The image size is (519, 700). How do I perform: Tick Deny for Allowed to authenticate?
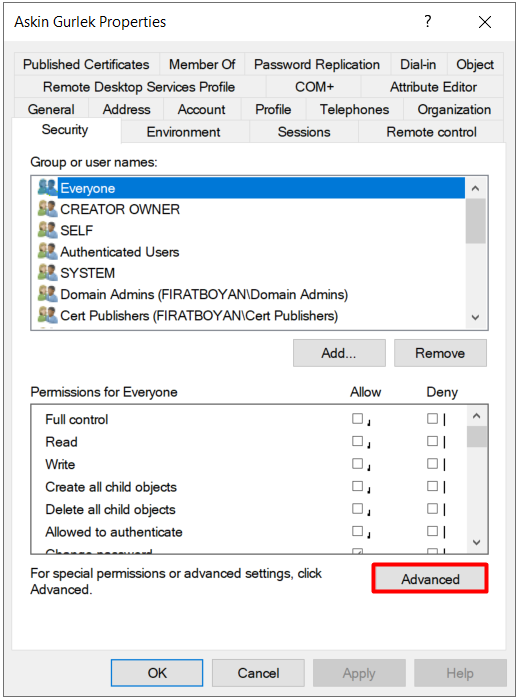432,531
